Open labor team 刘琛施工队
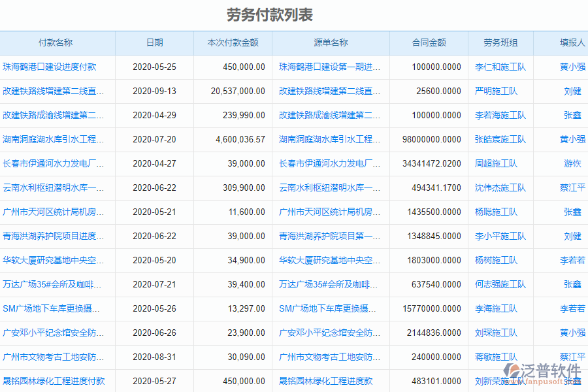588x392 pixels. 496,333
